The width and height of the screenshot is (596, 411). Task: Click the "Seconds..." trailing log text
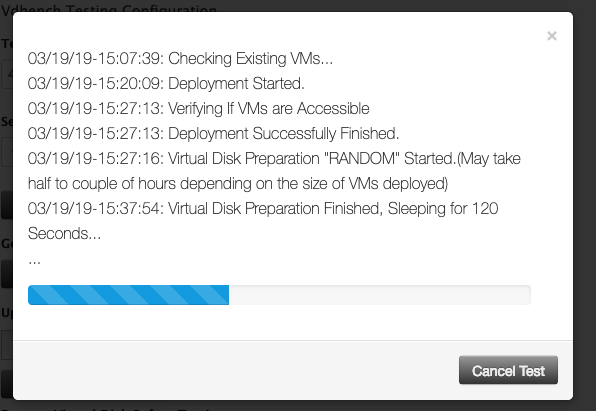(64, 233)
